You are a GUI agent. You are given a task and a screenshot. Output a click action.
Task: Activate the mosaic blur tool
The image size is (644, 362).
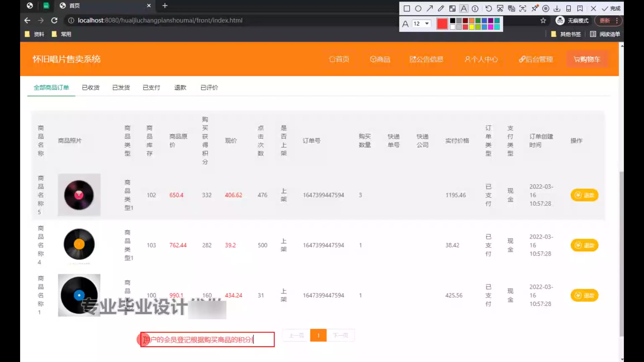coord(452,8)
